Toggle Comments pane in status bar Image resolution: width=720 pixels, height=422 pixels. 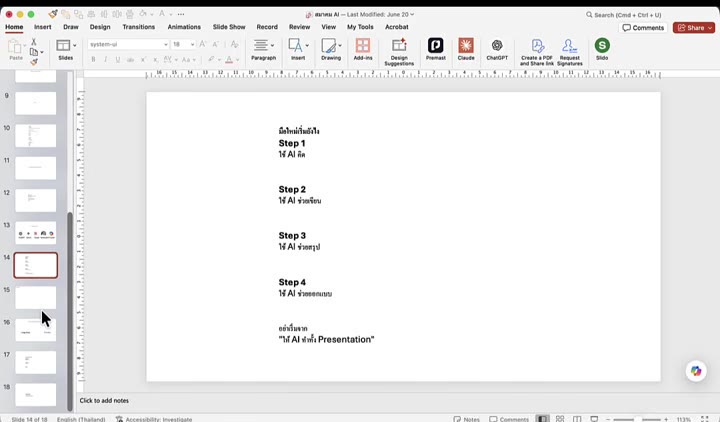point(509,419)
